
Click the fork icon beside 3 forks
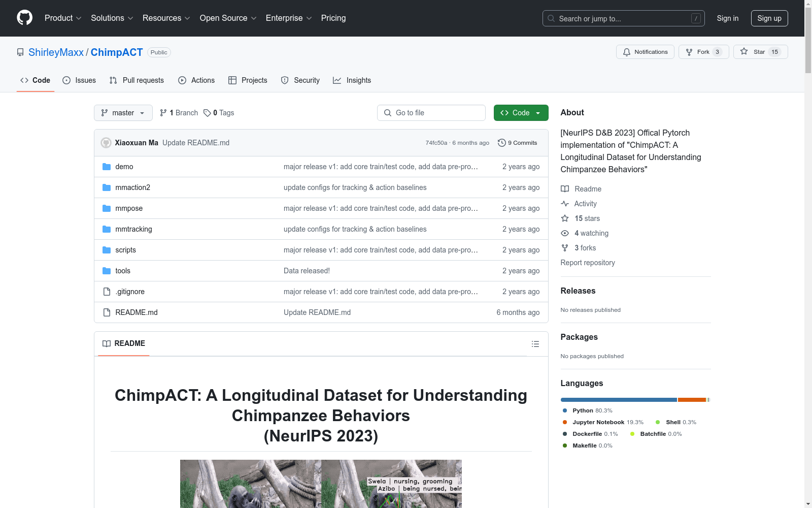tap(565, 248)
